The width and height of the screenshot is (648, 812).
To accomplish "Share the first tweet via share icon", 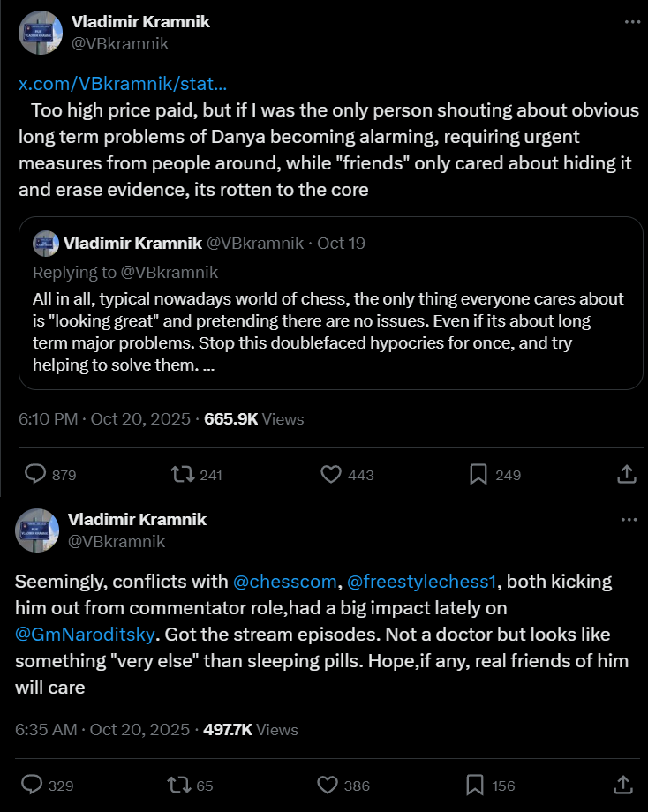I will 626,474.
